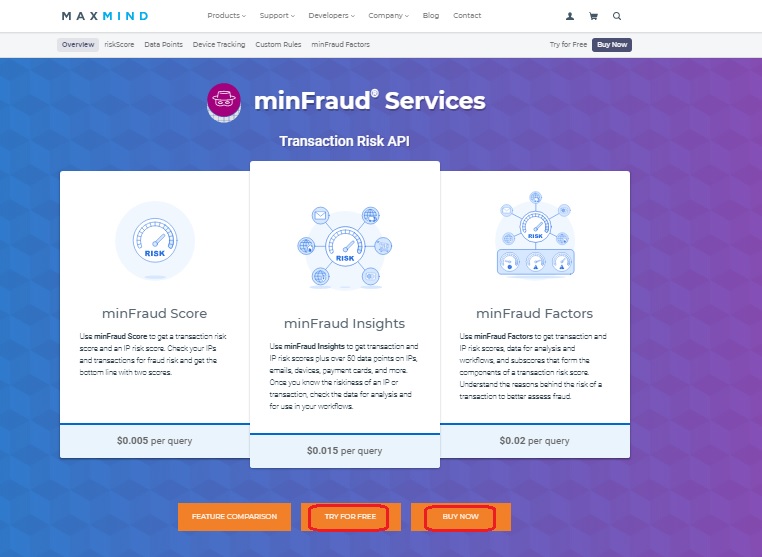Click the minFraud Factors dashboard icon
762x557 pixels.
point(535,235)
